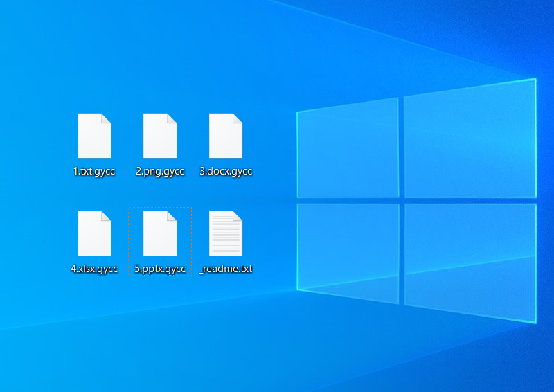Viewport: 554px width, 392px height.
Task: Click the '_readme.txt' filename label
Action: click(226, 269)
